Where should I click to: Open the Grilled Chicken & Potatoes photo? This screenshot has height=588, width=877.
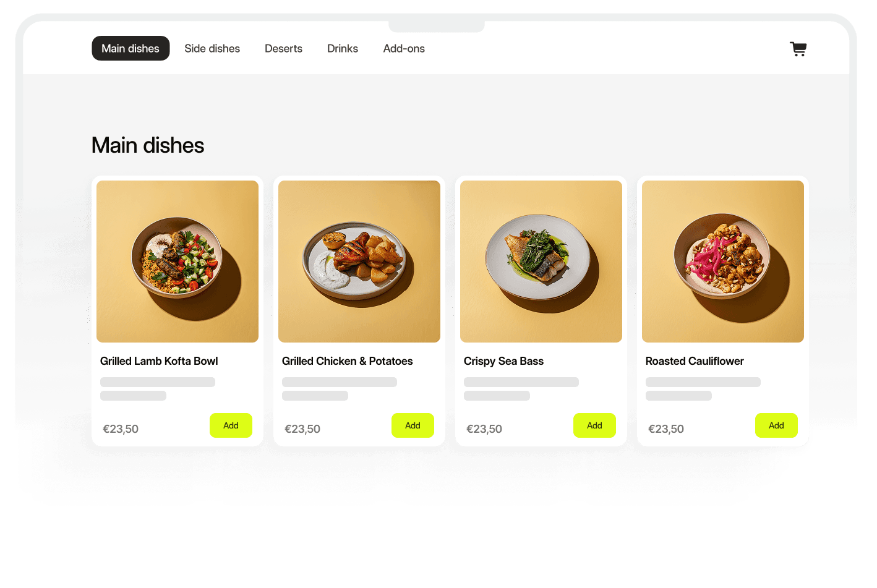click(359, 262)
